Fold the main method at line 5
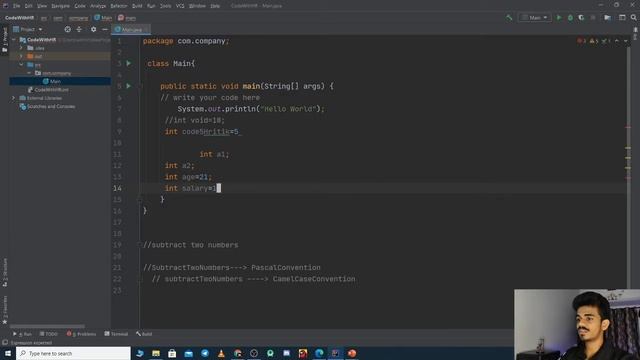This screenshot has height=360, width=640. pyautogui.click(x=140, y=86)
